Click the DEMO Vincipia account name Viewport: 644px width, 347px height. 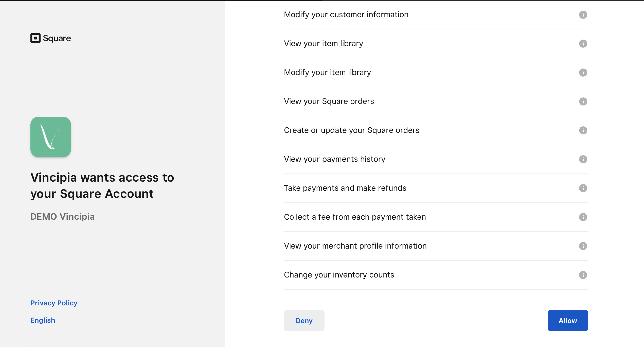pyautogui.click(x=62, y=217)
